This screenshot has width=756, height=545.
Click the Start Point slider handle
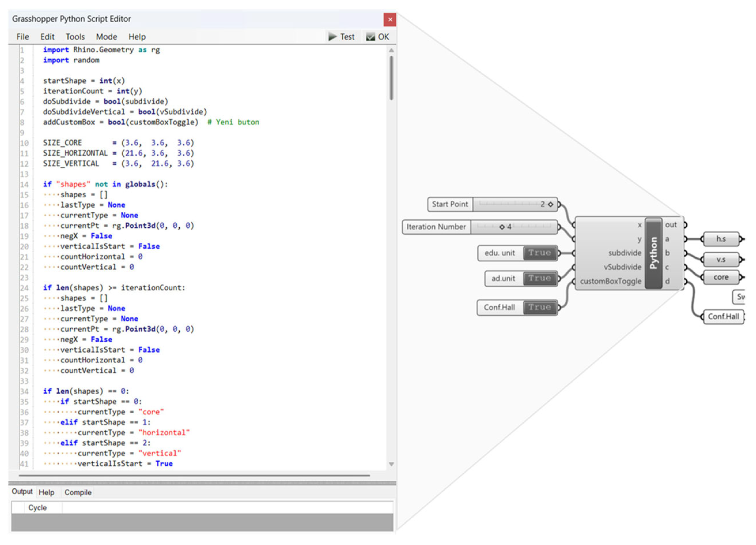click(x=550, y=204)
